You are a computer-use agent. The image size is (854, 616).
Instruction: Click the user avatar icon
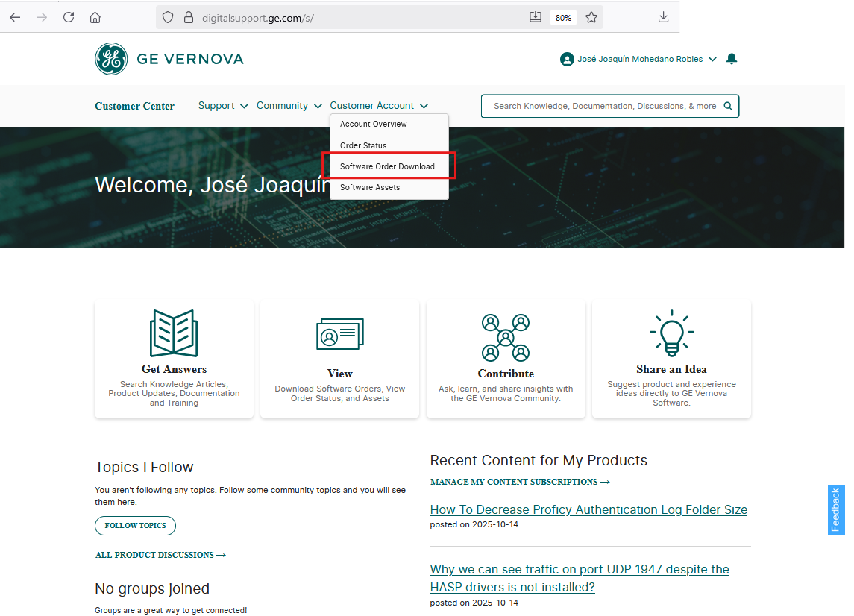(567, 60)
